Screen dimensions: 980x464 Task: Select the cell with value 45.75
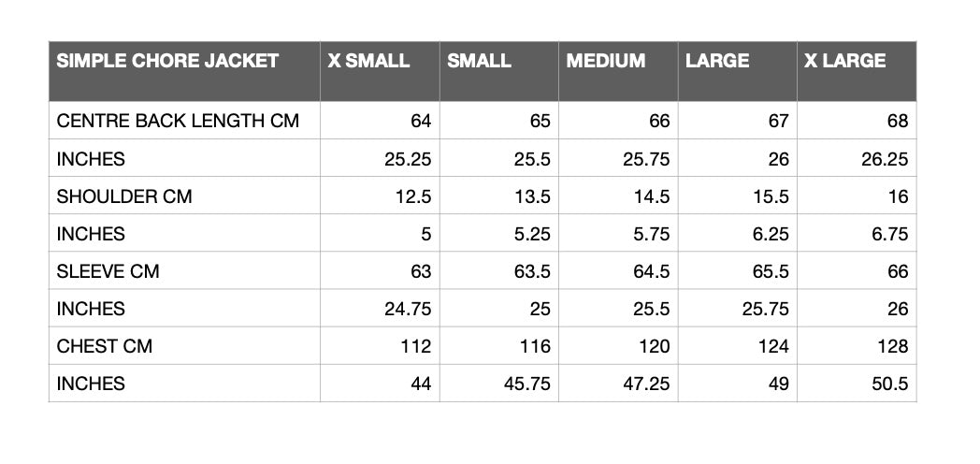click(x=499, y=383)
